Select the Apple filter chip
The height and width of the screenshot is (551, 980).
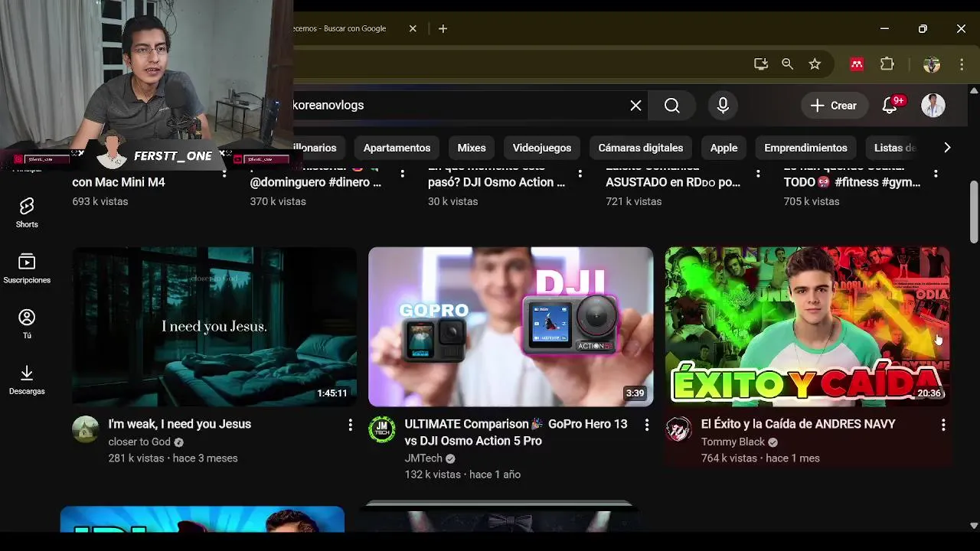click(x=724, y=148)
